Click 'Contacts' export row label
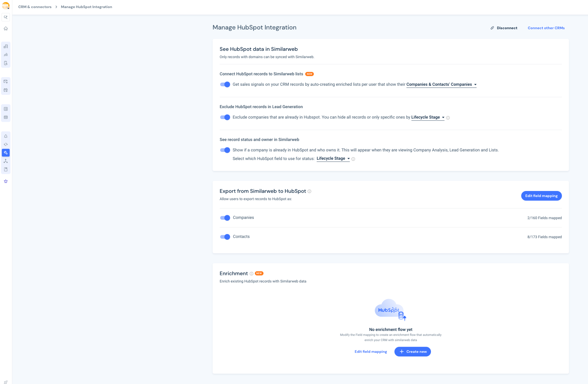The width and height of the screenshot is (588, 384). 241,237
